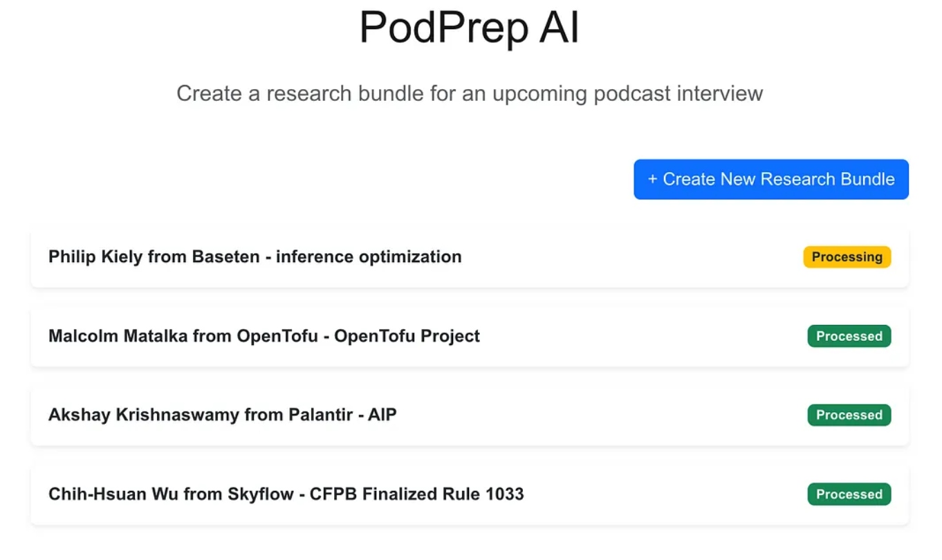Viewport: 942px width, 560px height.
Task: Open the Chih-Hsuan Wu from Skyflow bundle
Action: (x=470, y=494)
